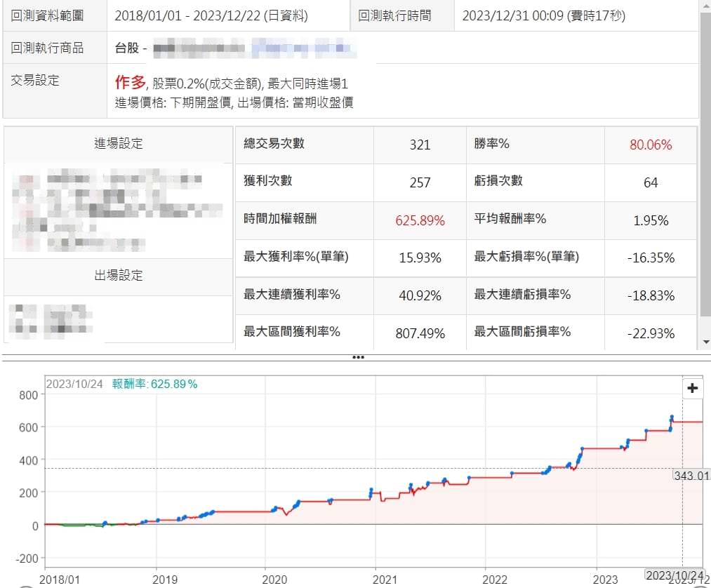Click the 80.06% win rate value
The height and width of the screenshot is (588, 711).
pos(650,145)
